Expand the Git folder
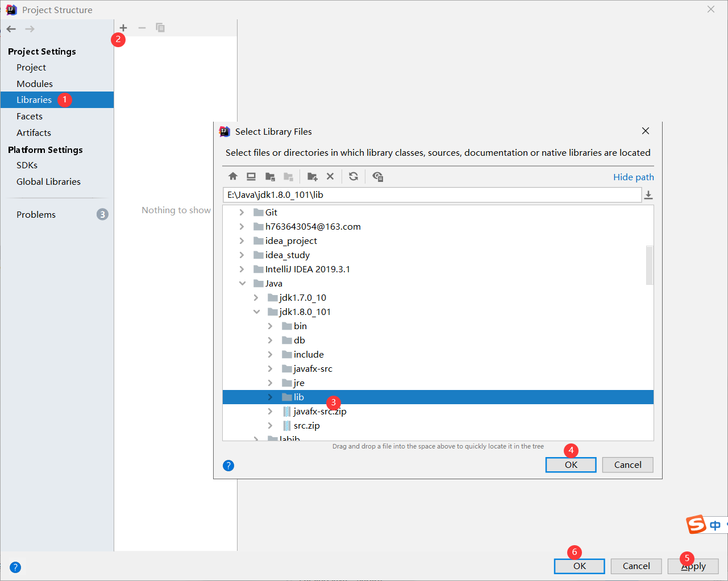 (242, 212)
